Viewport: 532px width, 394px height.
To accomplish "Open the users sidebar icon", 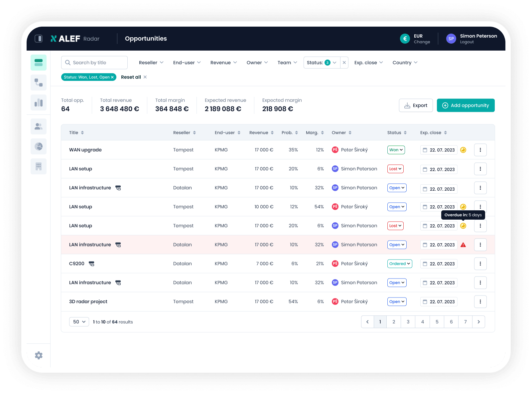I will pyautogui.click(x=39, y=126).
